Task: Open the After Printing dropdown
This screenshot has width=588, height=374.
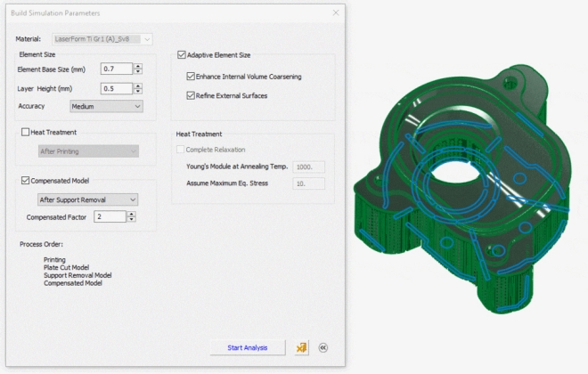Action: 88,151
